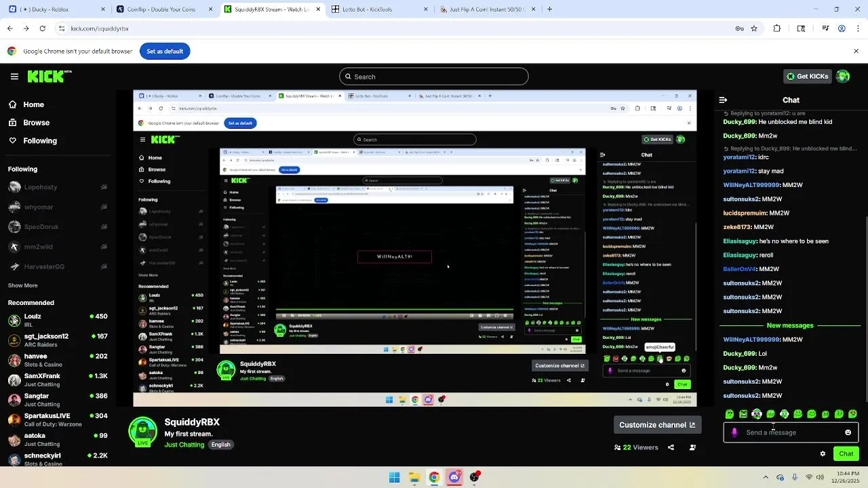Open SquiddyRBX channel avatar

pyautogui.click(x=143, y=432)
